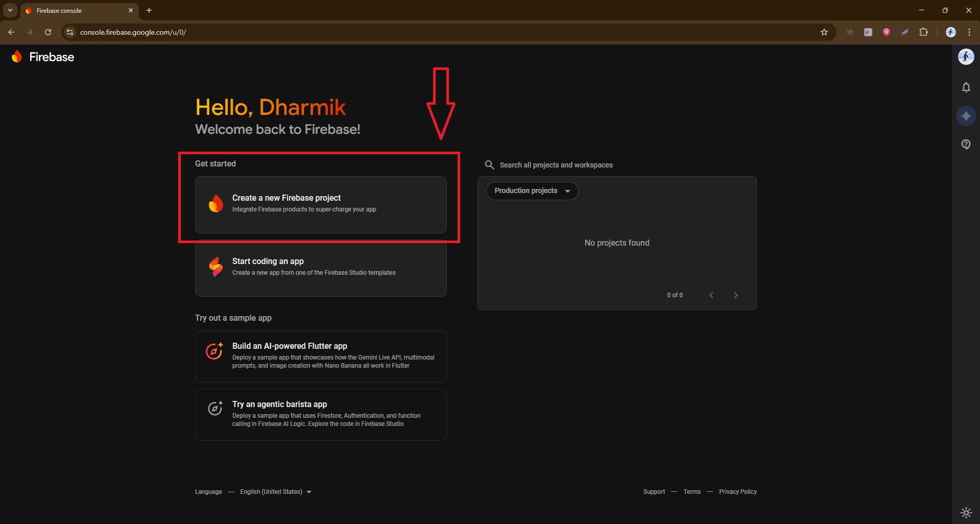
Task: Focus the Search all projects and workspaces field
Action: pos(617,165)
